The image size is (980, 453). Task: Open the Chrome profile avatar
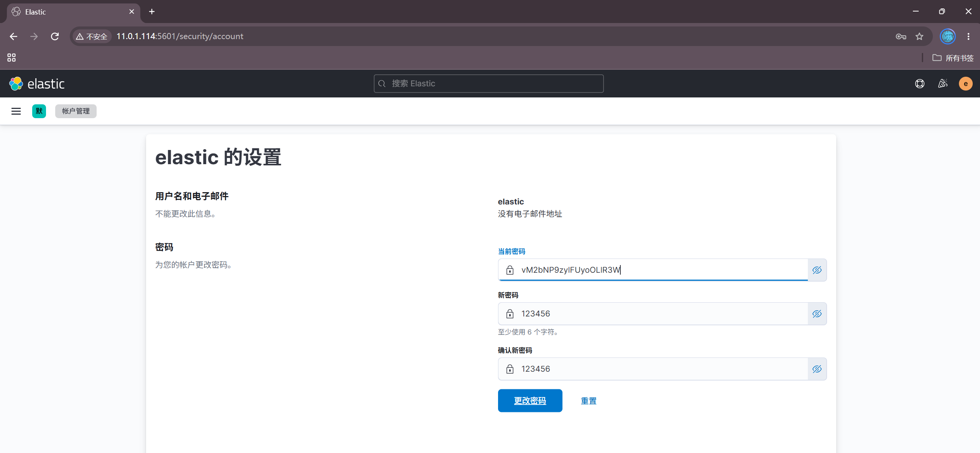coord(947,36)
